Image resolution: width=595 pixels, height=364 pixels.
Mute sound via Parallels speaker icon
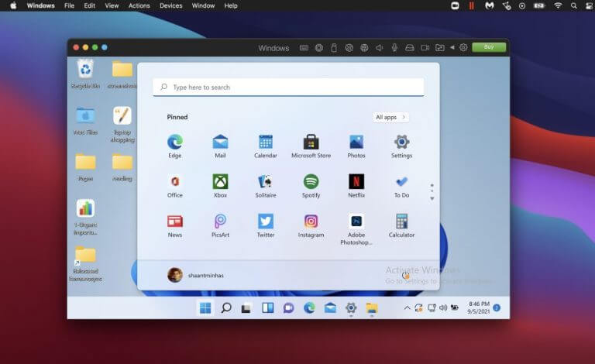coord(380,47)
